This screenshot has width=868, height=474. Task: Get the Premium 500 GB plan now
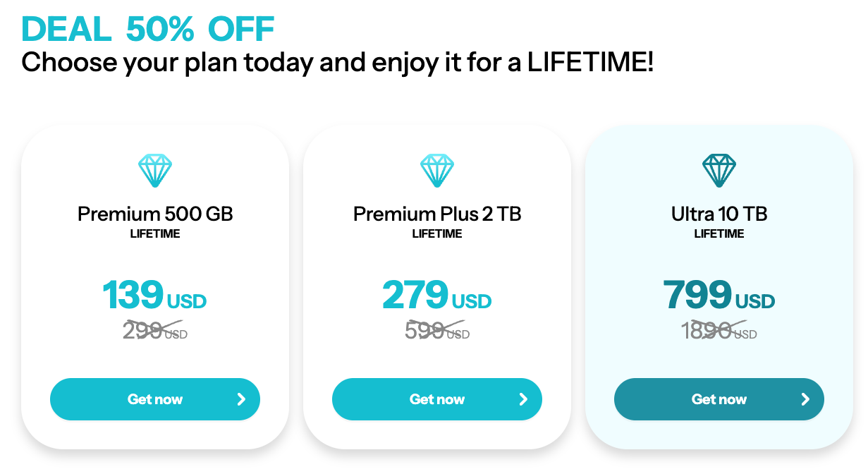[155, 399]
